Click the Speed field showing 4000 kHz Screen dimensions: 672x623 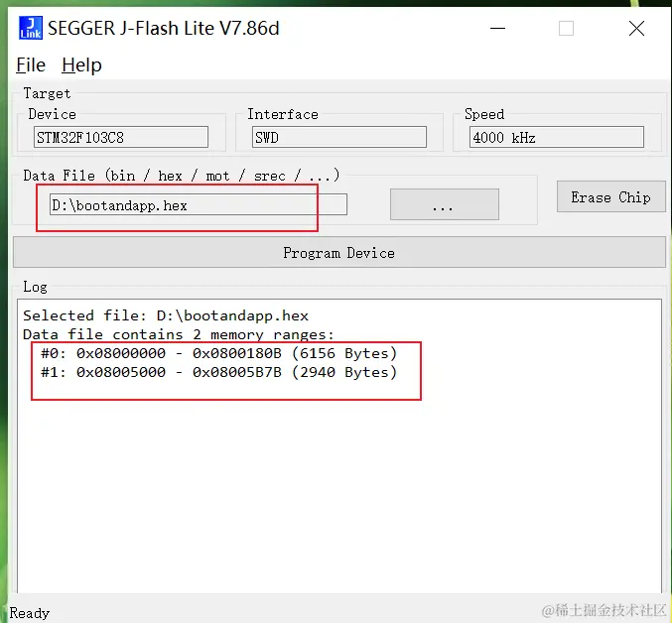pos(556,137)
